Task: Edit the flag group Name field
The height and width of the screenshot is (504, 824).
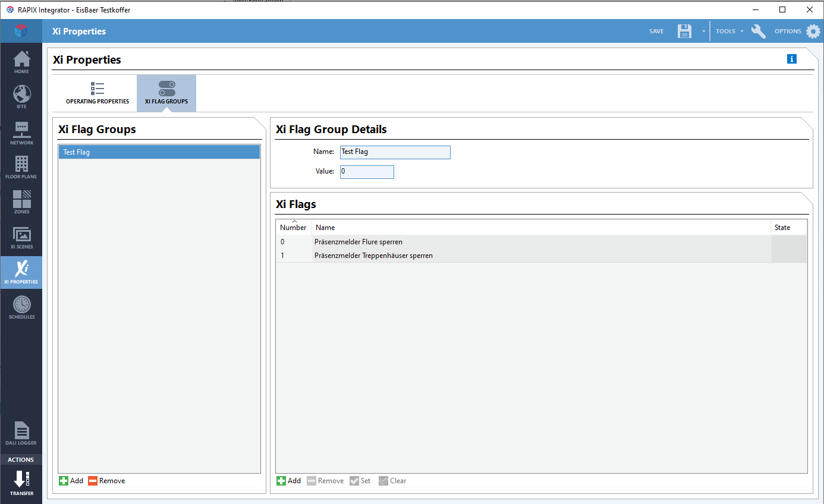Action: coord(395,152)
